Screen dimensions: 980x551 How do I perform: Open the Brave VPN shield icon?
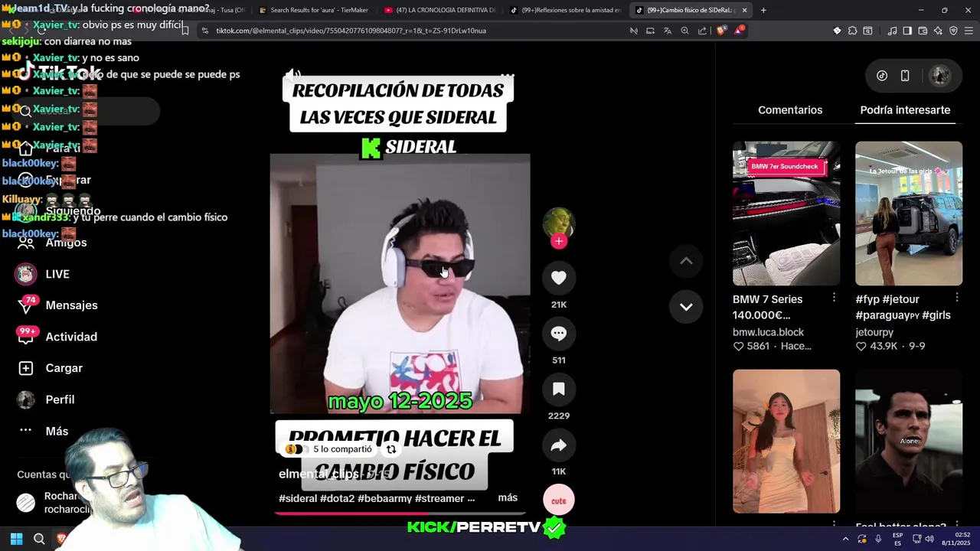[953, 31]
